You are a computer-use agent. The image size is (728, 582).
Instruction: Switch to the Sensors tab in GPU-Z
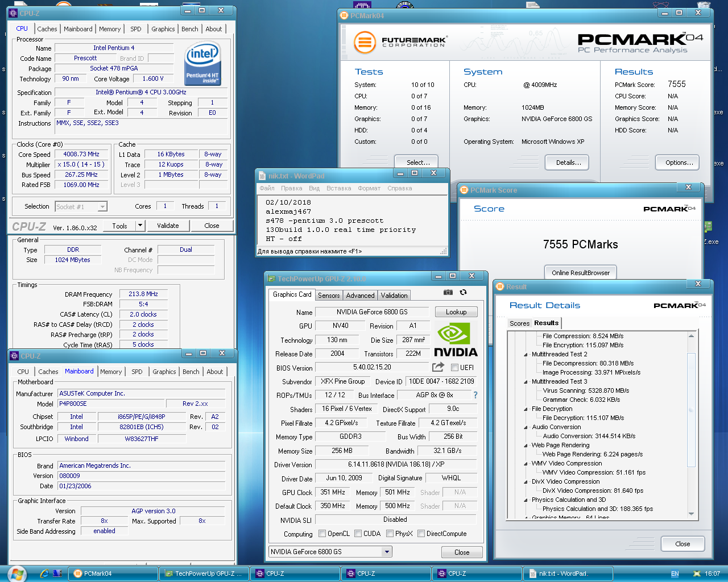[x=329, y=296]
